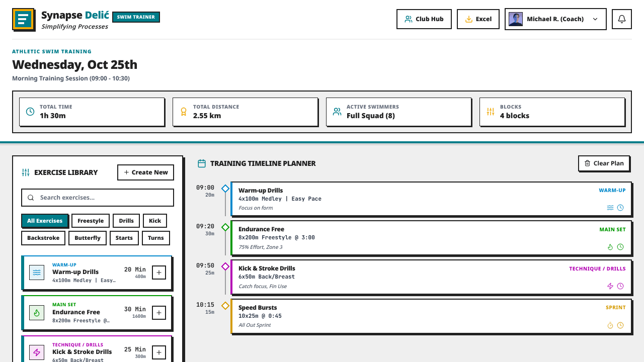Click the TECHNIQUE / DRILLS timeline tag
The image size is (644, 362).
pyautogui.click(x=597, y=269)
